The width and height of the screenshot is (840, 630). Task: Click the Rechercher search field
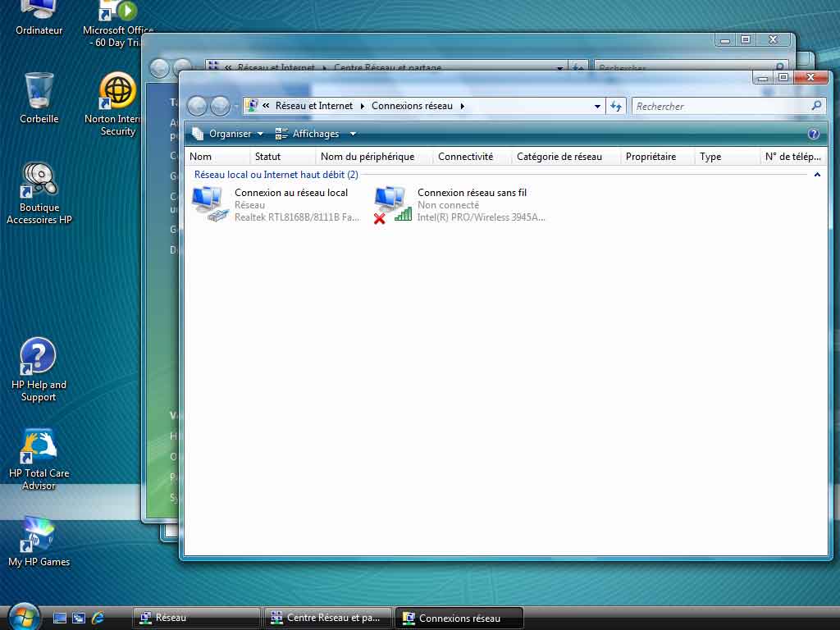point(720,106)
